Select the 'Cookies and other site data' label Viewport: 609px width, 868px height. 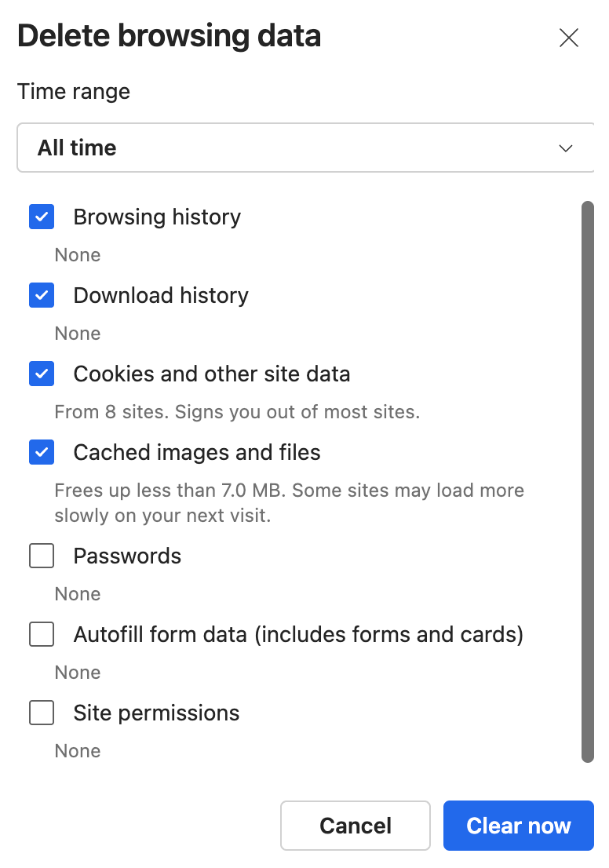tap(212, 374)
